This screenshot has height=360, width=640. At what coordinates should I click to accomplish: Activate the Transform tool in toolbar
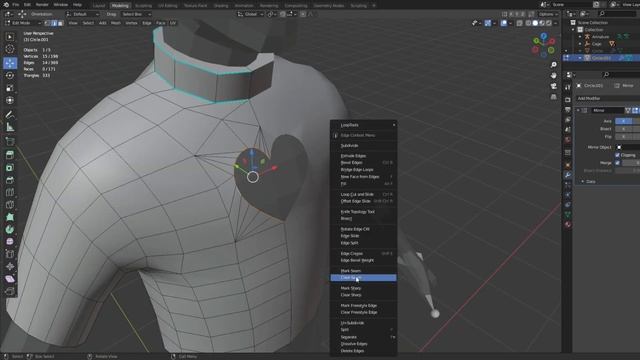point(10,100)
